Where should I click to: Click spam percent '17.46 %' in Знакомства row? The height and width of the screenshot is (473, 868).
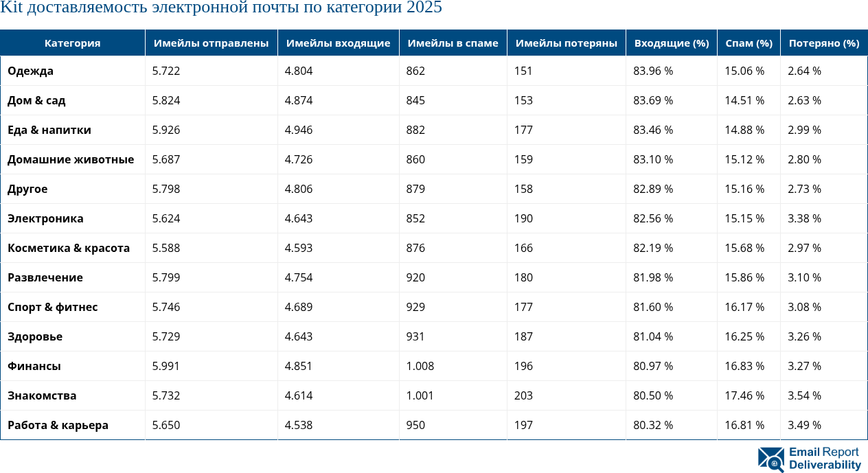tap(744, 395)
